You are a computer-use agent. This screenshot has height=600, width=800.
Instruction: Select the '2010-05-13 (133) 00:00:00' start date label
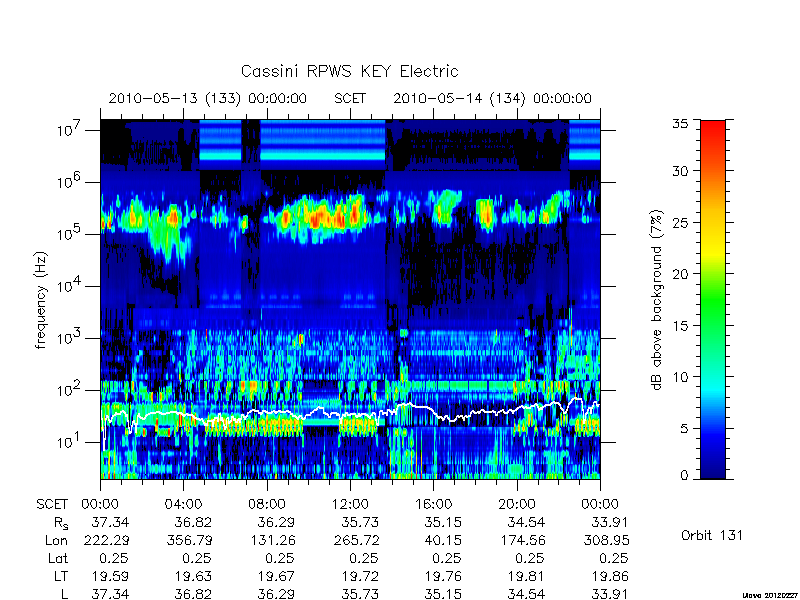[208, 98]
